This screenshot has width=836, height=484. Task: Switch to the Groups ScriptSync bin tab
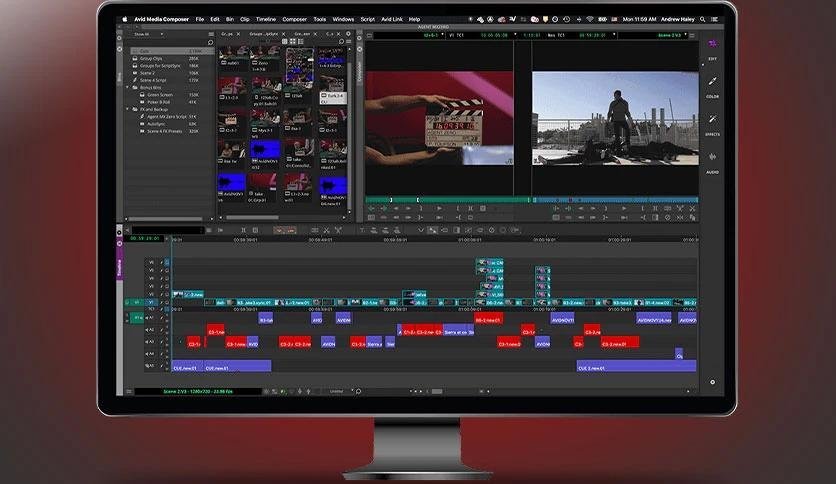[264, 34]
